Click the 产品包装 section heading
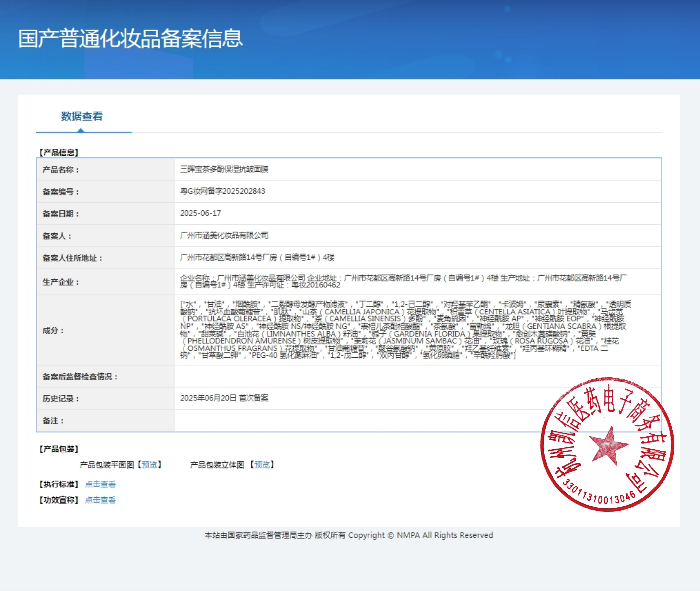The height and width of the screenshot is (591, 700). click(59, 449)
